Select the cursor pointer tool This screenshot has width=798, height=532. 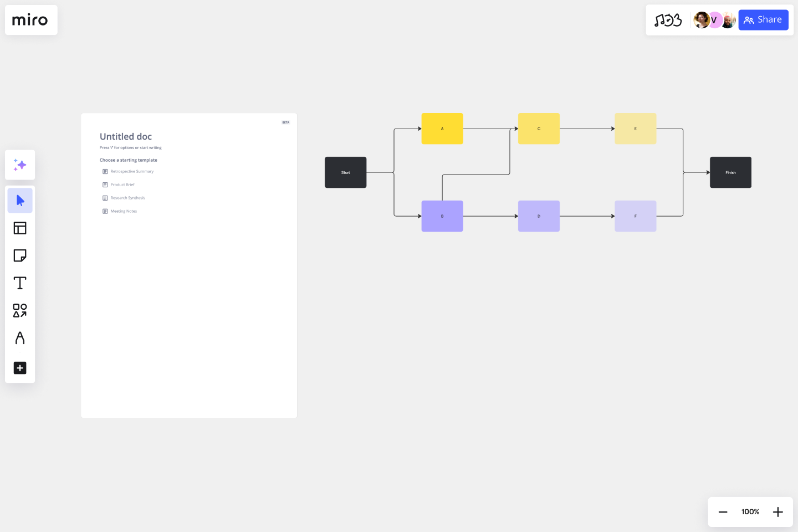20,201
